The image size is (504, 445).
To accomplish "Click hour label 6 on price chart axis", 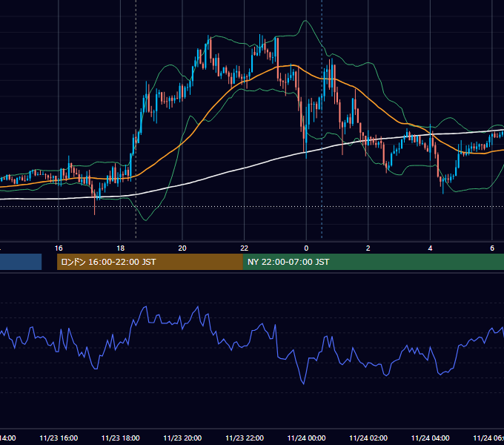I will [x=492, y=248].
